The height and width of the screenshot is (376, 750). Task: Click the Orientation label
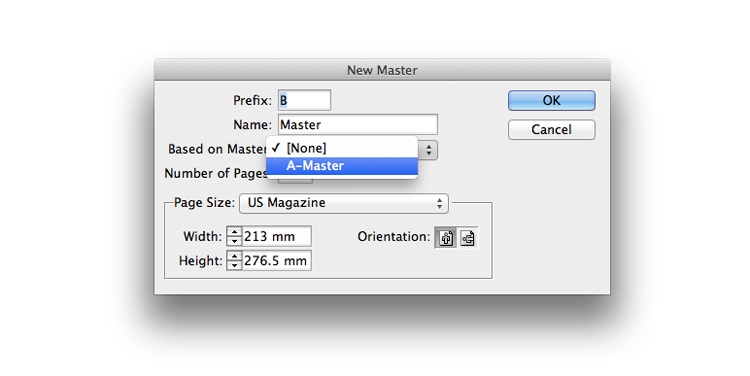coord(394,237)
